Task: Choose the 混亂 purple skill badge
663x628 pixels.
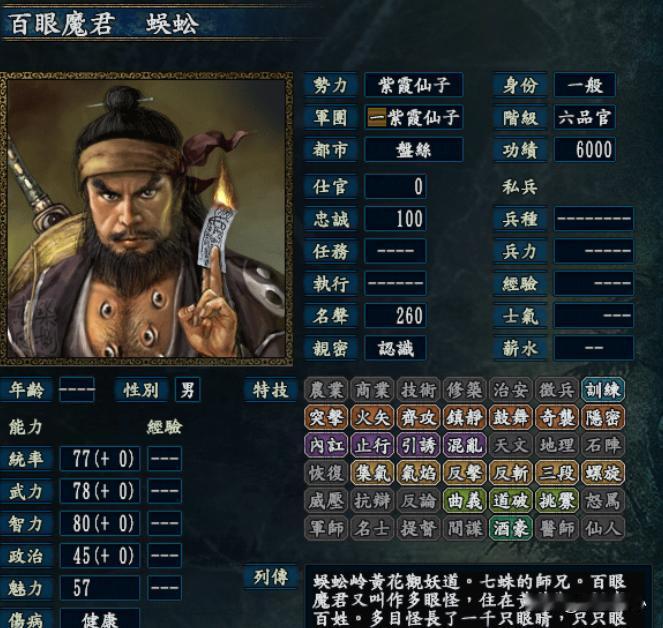Action: (464, 445)
